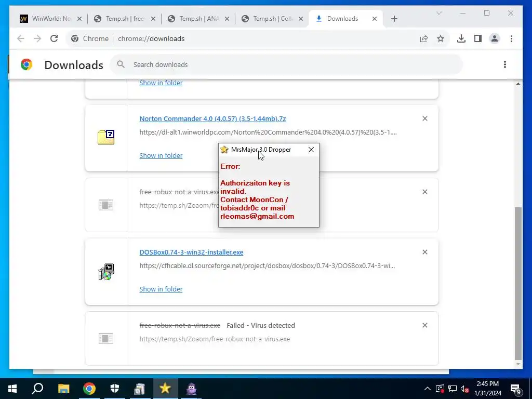Go forward in browser history
Screen dimensions: 532x399
point(37,38)
